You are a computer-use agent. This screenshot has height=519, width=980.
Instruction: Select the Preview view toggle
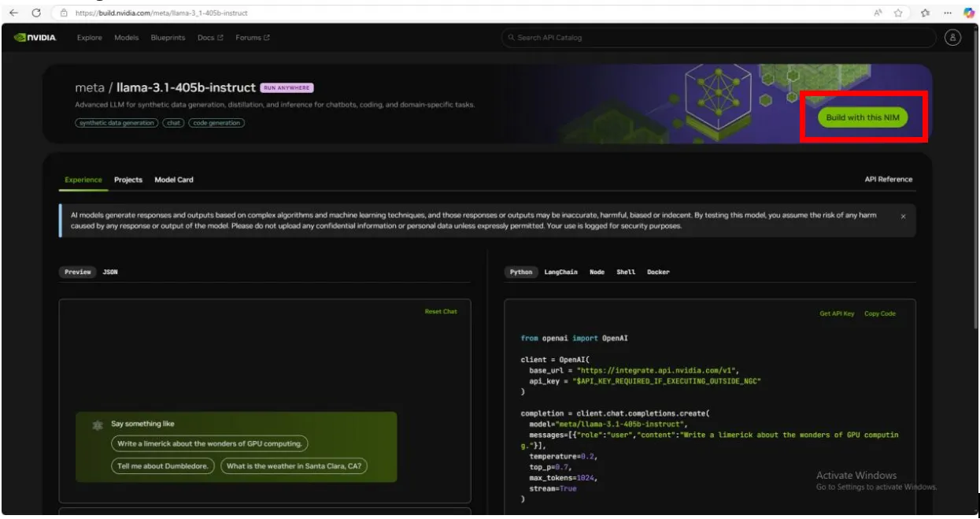pos(78,272)
